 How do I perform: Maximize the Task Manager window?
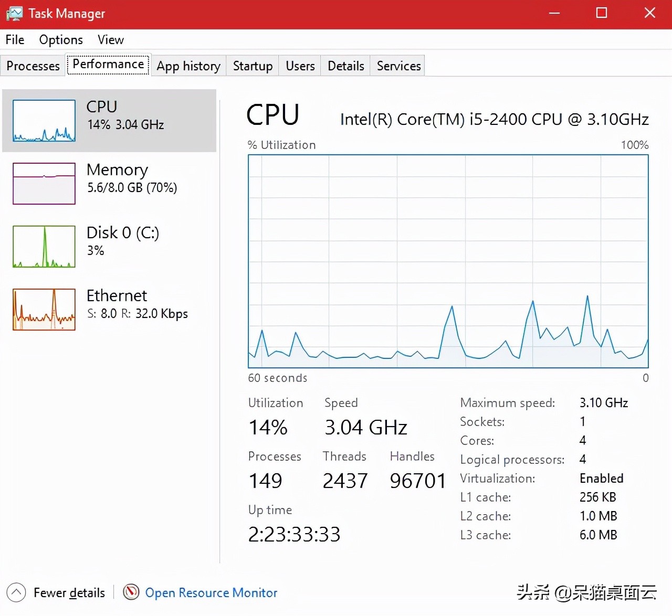pos(602,13)
